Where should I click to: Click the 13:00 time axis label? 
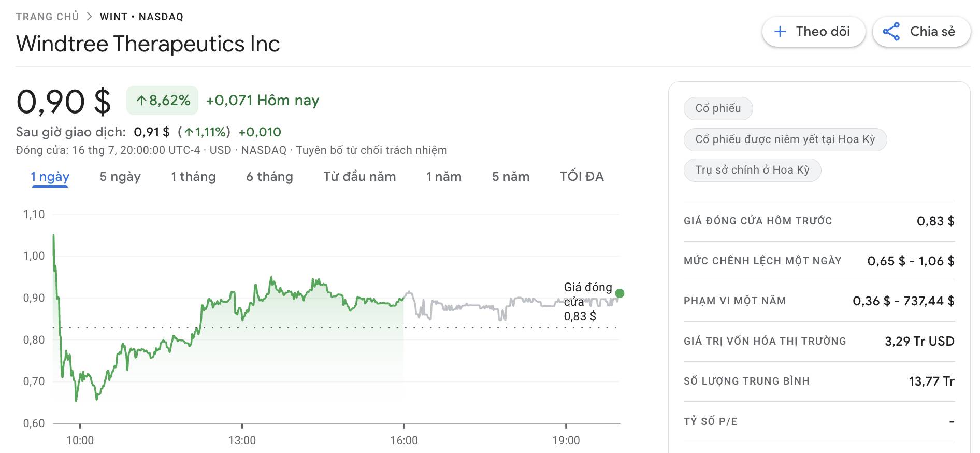tap(242, 441)
